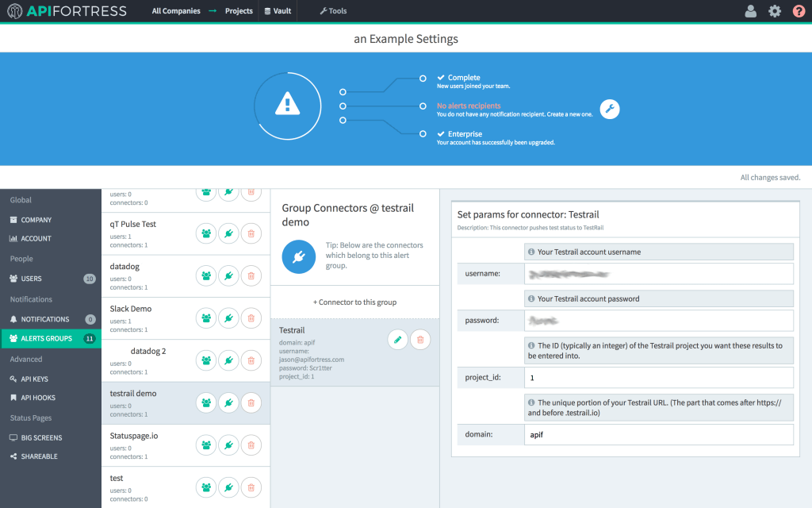Image resolution: width=812 pixels, height=508 pixels.
Task: Click + Connector to this group
Action: [354, 302]
